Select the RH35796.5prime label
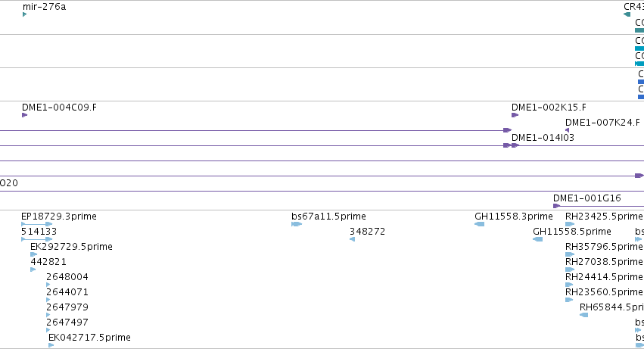 [604, 247]
